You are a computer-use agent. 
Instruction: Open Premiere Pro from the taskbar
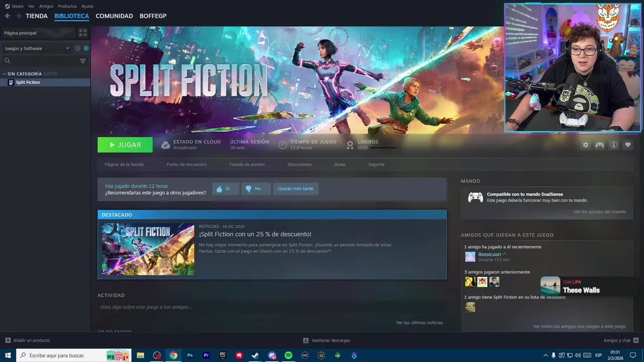(x=206, y=355)
